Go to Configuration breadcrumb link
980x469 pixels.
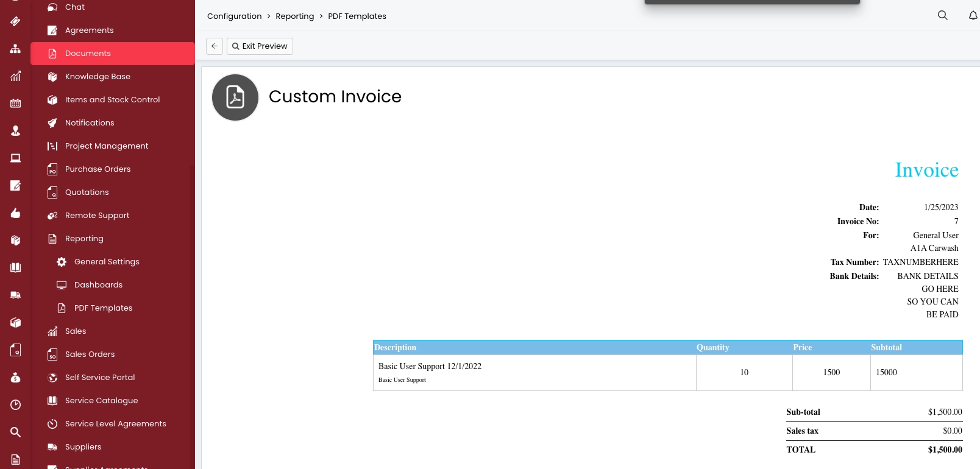pos(234,16)
